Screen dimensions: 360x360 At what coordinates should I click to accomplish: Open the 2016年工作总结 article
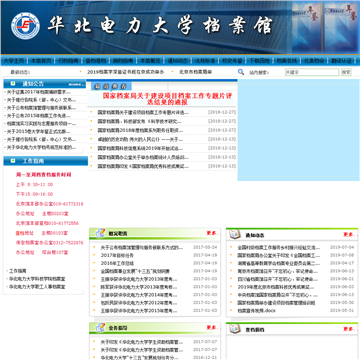pyautogui.click(x=117, y=263)
